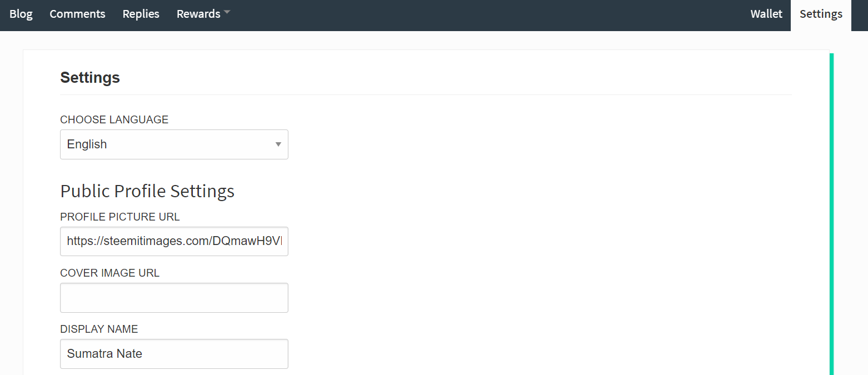
Task: Open the Blog tab
Action: (x=21, y=14)
